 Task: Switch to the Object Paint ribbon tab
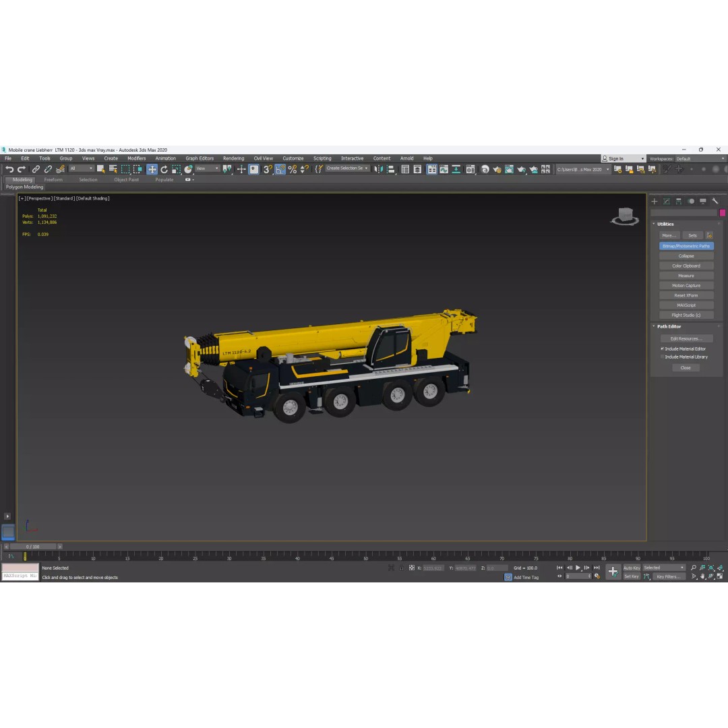[x=126, y=180]
